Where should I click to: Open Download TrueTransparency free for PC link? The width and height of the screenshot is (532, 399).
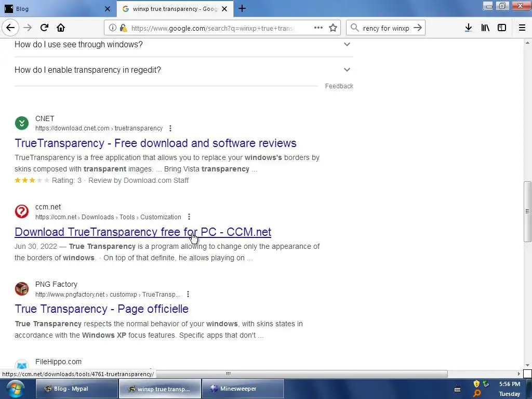coord(143,232)
